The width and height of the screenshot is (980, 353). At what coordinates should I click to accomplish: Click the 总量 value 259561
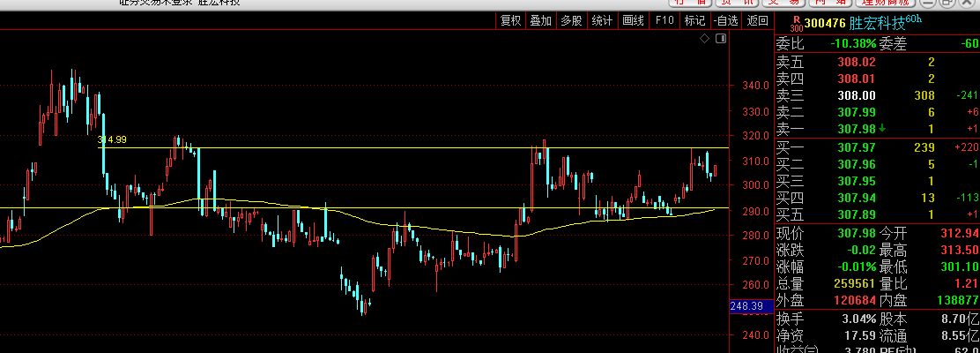pyautogui.click(x=854, y=284)
